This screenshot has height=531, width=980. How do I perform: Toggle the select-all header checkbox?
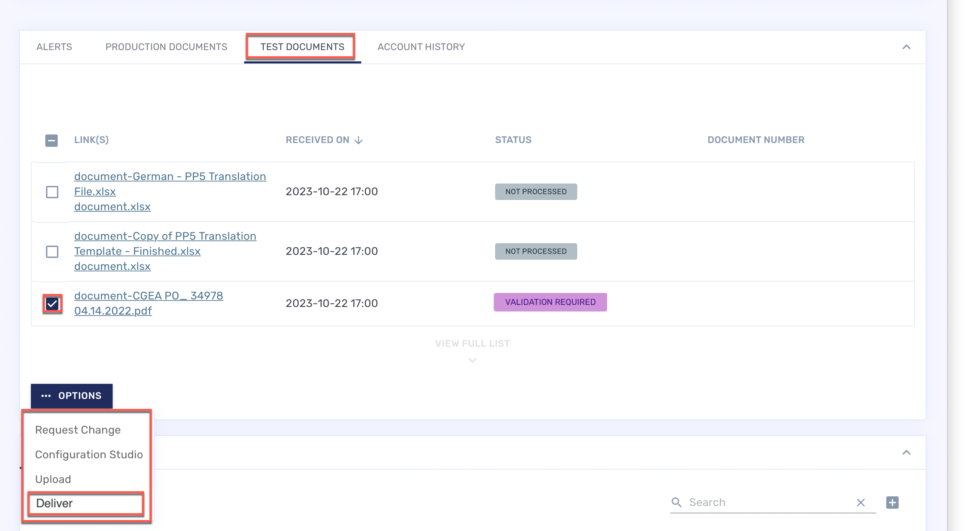point(52,140)
